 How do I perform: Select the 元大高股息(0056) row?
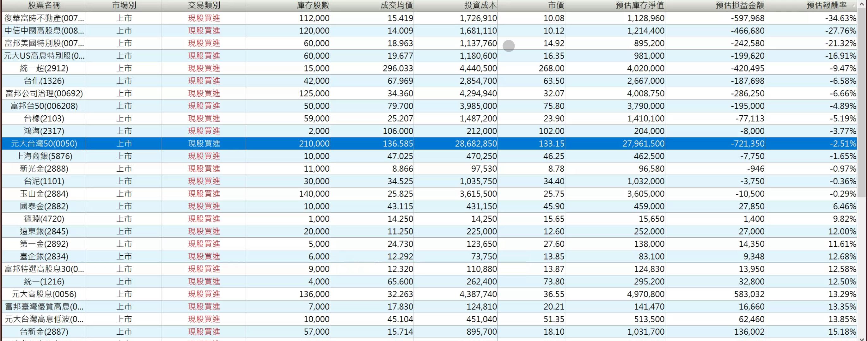[x=429, y=294]
